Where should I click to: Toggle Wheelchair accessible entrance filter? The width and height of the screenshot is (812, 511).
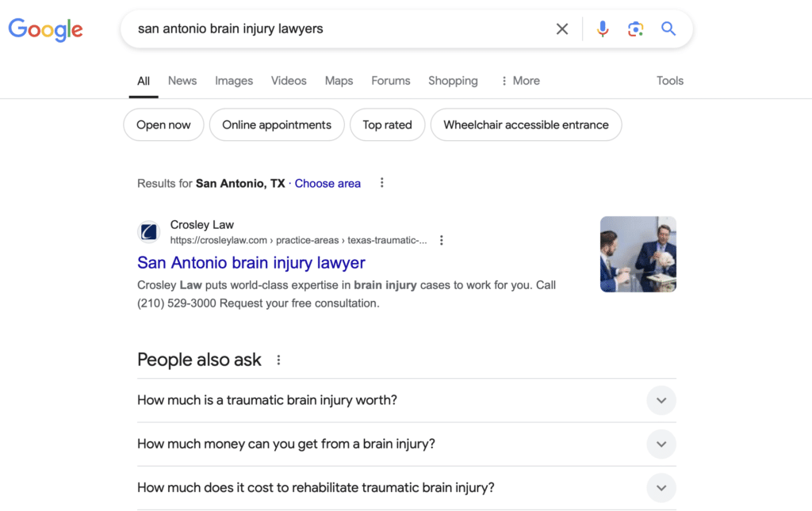pyautogui.click(x=526, y=125)
